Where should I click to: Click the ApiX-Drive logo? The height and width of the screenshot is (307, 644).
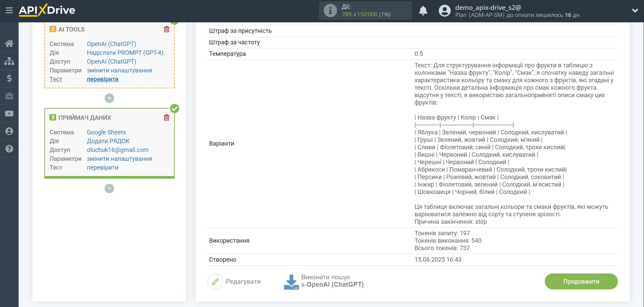coord(47,10)
